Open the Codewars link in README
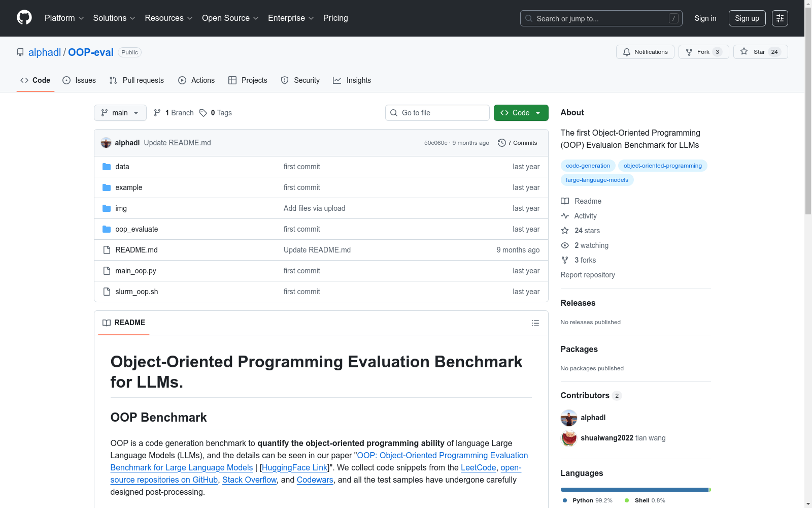The height and width of the screenshot is (508, 812). coord(315,480)
